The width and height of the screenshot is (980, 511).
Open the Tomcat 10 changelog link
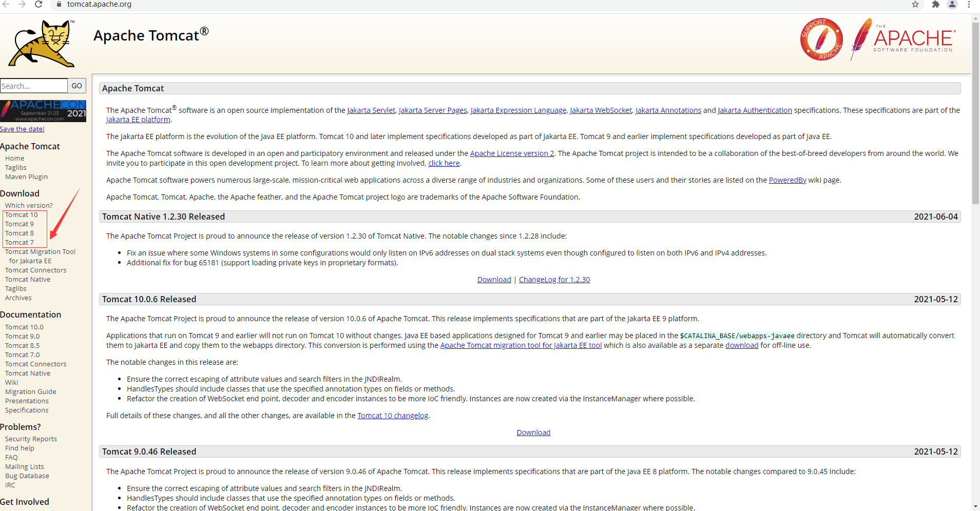[393, 416]
